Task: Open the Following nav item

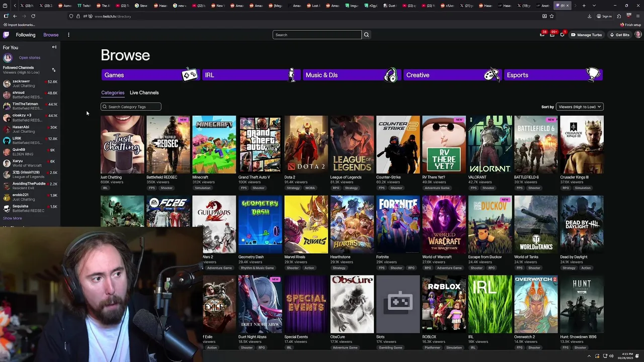Action: pos(26,35)
